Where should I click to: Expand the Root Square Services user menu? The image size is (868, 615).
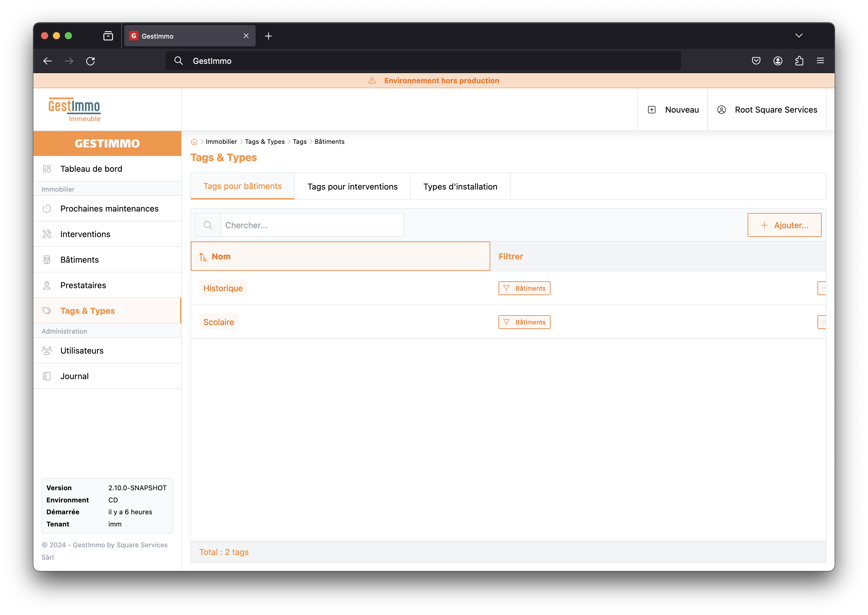pyautogui.click(x=767, y=110)
